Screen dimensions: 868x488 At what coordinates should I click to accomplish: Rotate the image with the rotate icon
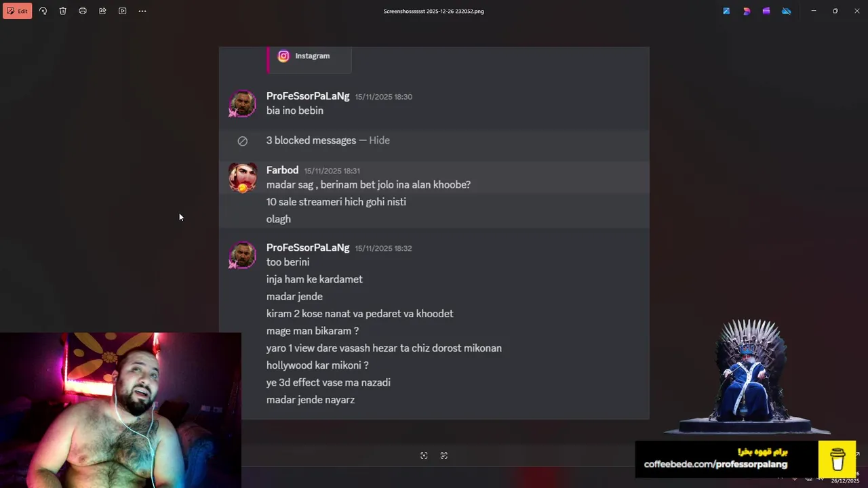[43, 11]
